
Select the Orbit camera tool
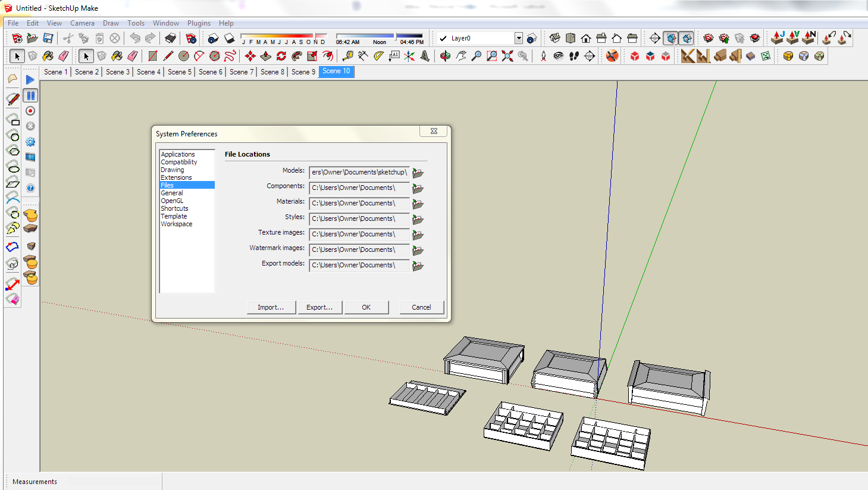(446, 56)
